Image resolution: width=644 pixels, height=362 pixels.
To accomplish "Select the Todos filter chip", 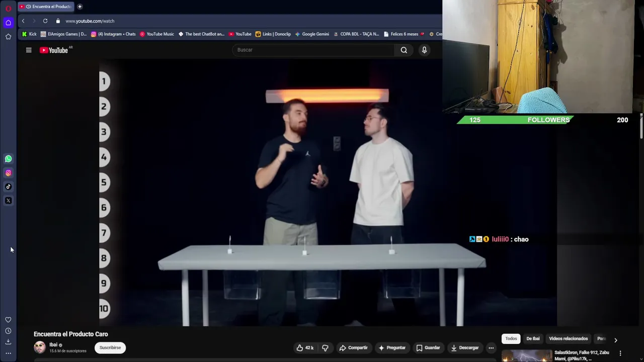I will 511,339.
